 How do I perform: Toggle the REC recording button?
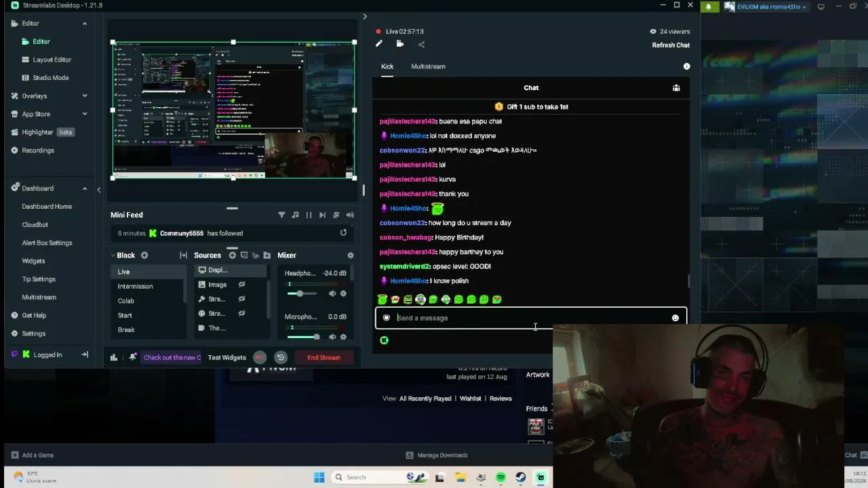(260, 357)
